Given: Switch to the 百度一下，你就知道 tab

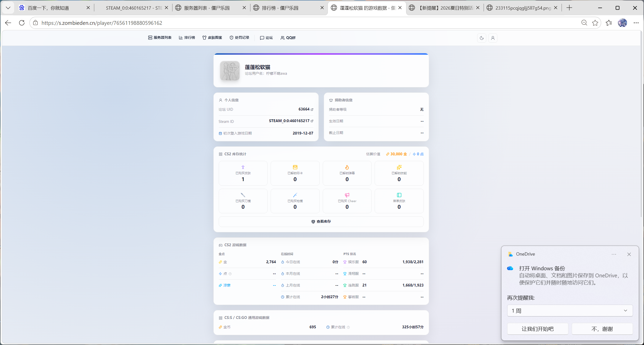Looking at the screenshot, I should [54, 8].
